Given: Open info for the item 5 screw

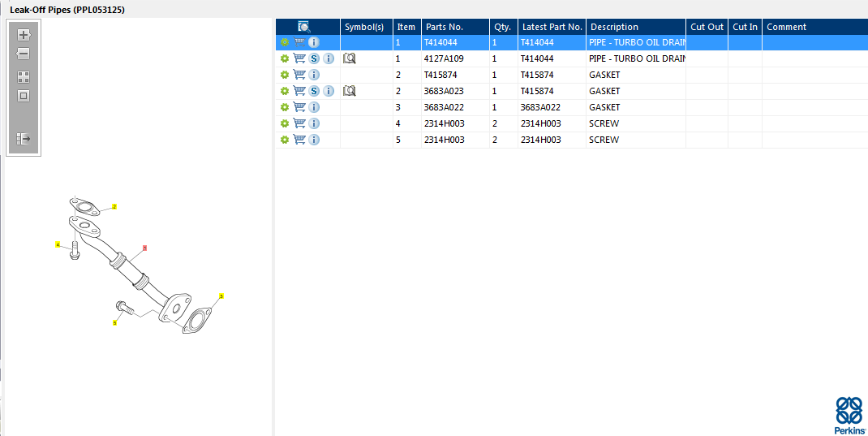Looking at the screenshot, I should click(314, 140).
